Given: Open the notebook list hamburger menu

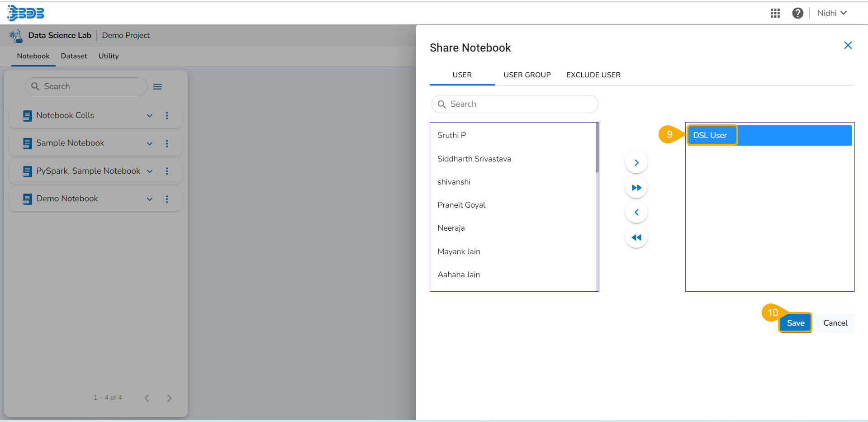Looking at the screenshot, I should tap(157, 86).
